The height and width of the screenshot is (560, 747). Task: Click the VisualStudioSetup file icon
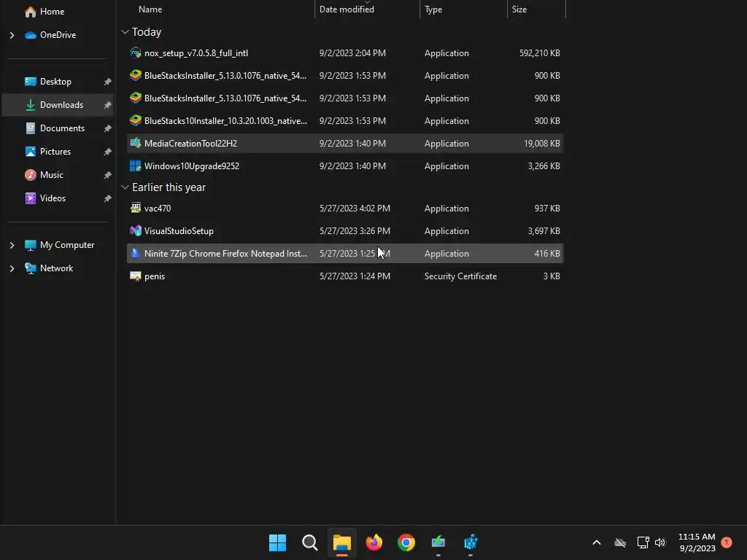pyautogui.click(x=135, y=231)
